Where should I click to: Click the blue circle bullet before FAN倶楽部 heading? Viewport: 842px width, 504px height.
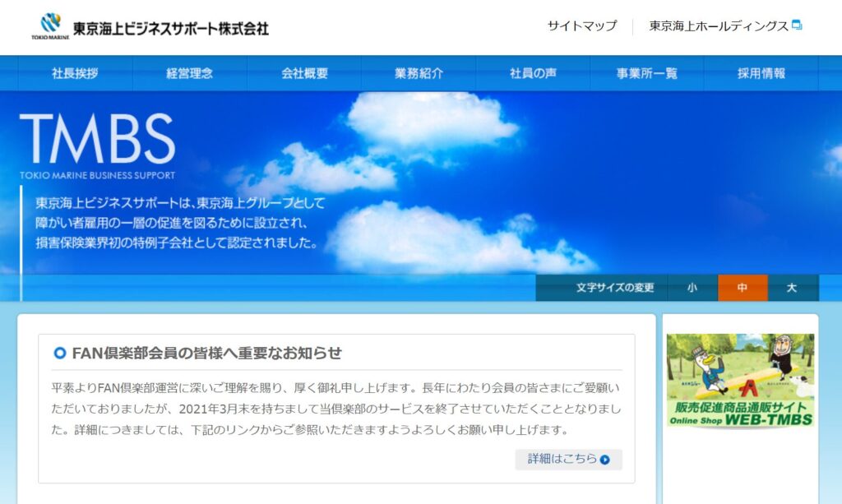[59, 354]
